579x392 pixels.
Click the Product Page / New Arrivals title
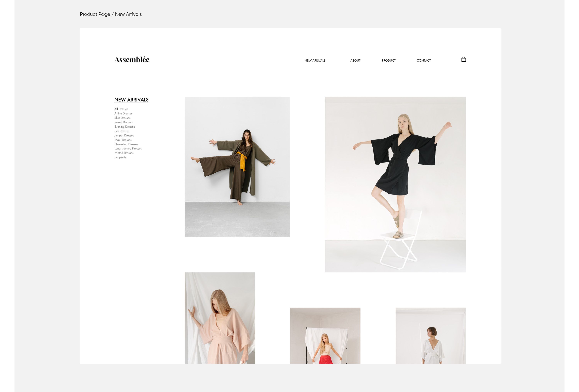pyautogui.click(x=111, y=14)
